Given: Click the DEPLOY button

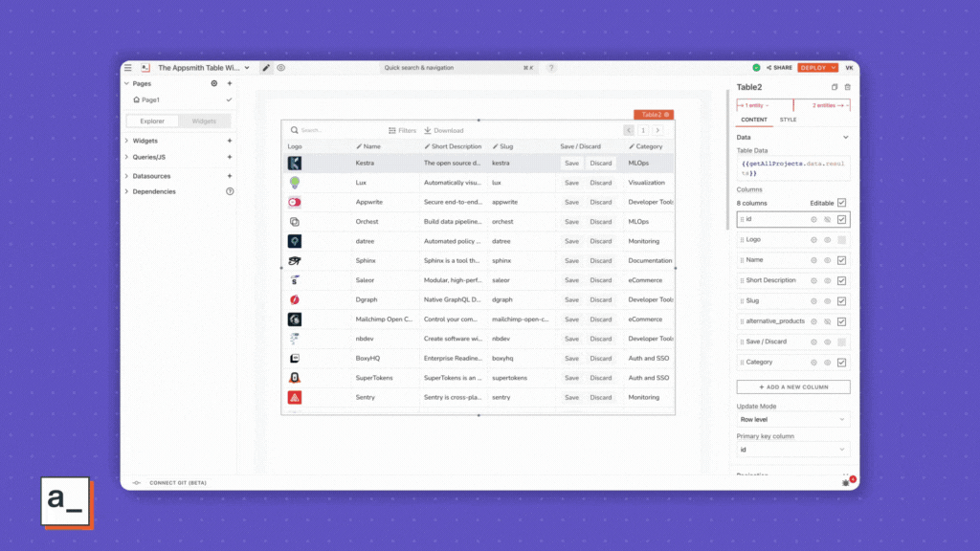Looking at the screenshot, I should click(818, 68).
